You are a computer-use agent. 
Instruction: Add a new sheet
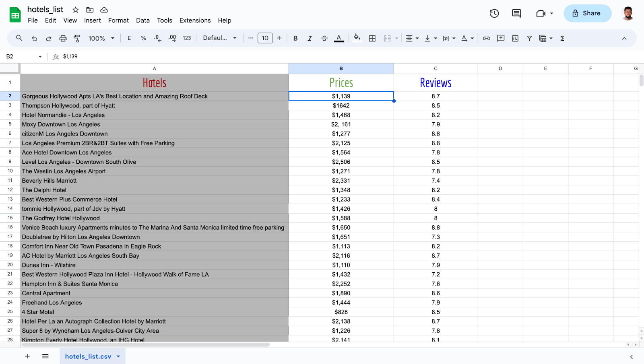point(27,356)
